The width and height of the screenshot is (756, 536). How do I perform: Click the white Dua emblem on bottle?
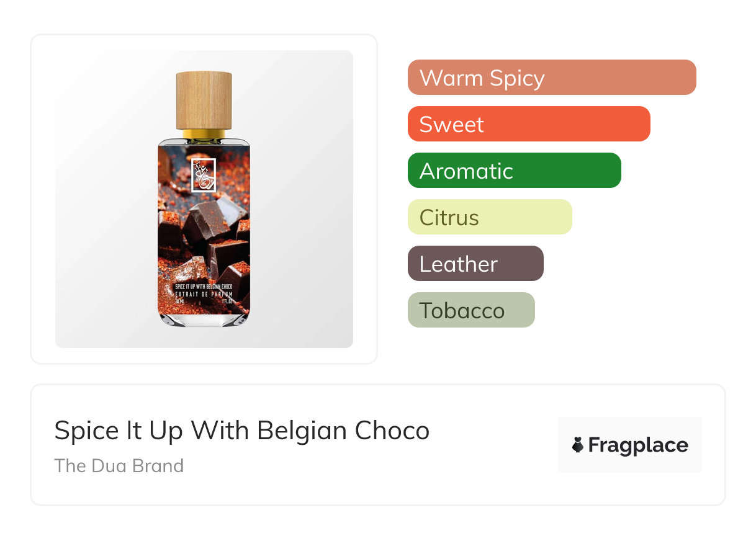[x=204, y=175]
